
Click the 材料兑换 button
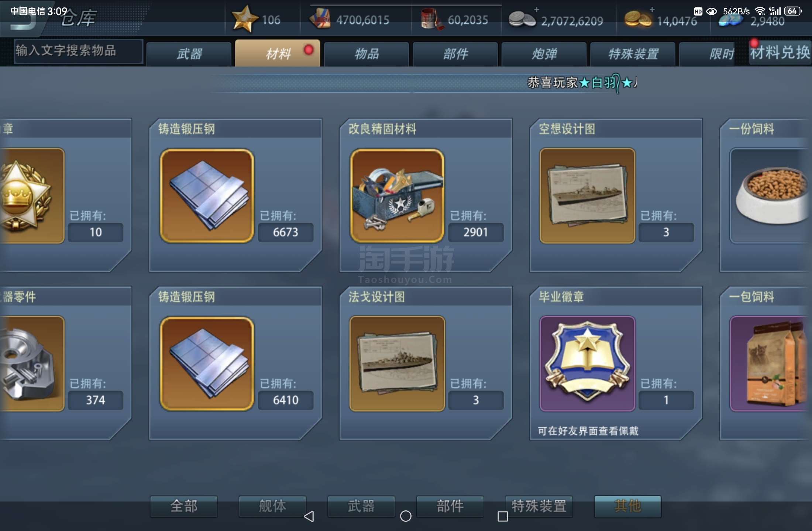(780, 52)
